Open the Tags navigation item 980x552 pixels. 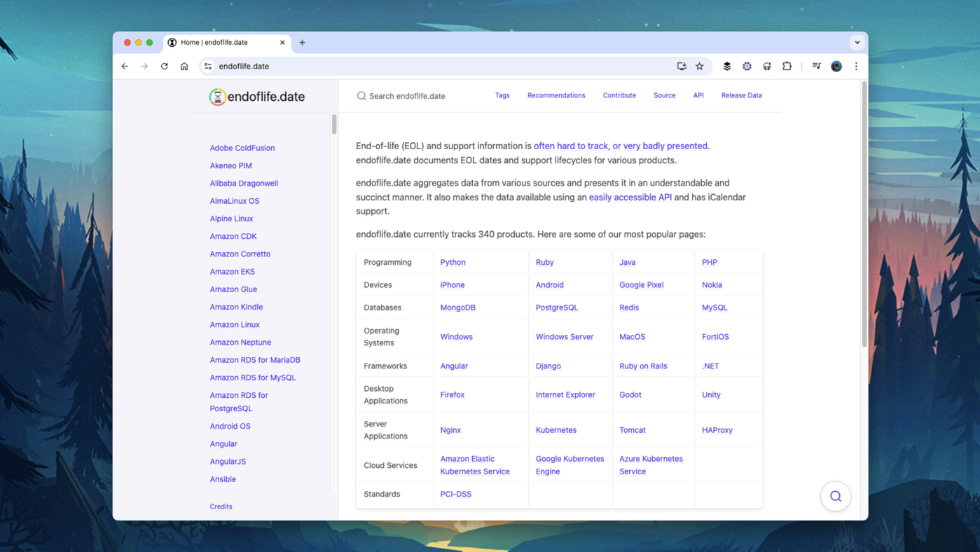[502, 95]
